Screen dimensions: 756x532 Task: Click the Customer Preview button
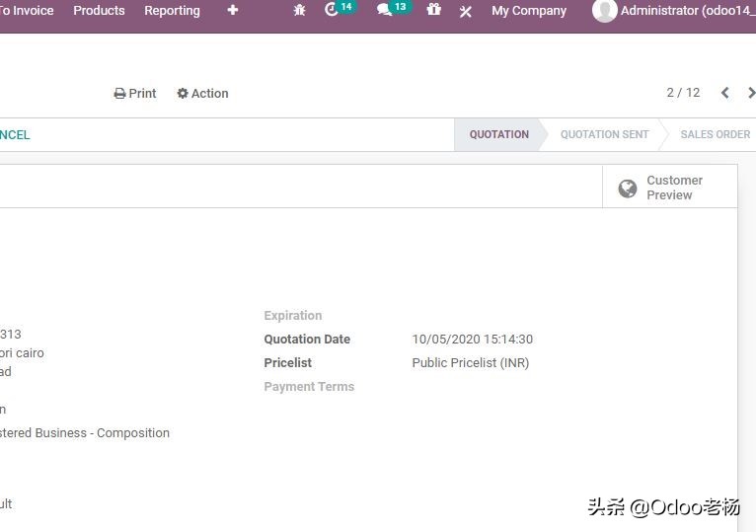tap(670, 188)
